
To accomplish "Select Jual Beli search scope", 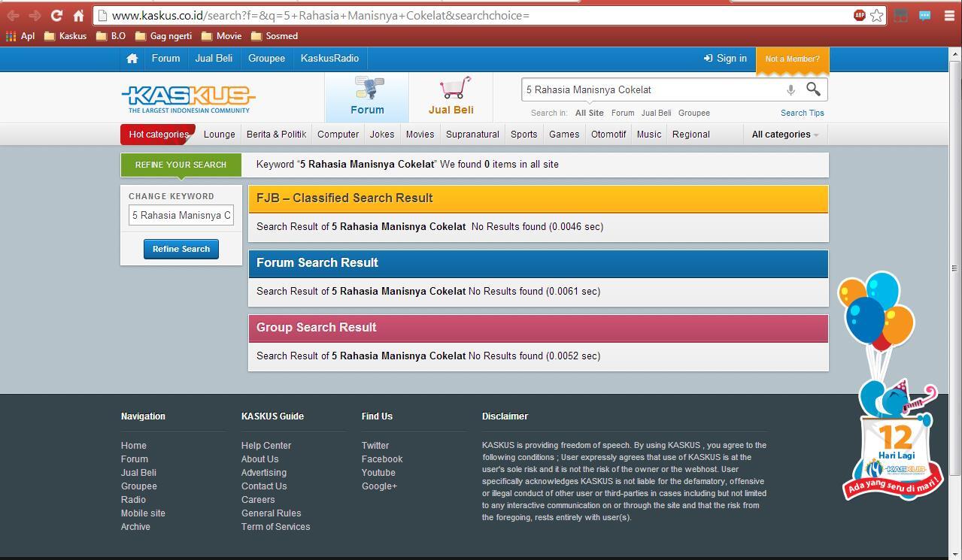I will pos(656,113).
